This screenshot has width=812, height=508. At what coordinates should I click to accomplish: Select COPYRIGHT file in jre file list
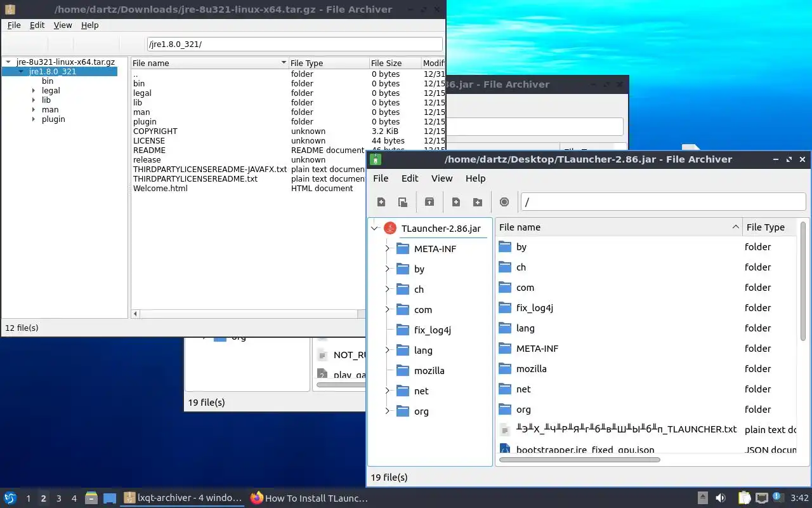155,131
